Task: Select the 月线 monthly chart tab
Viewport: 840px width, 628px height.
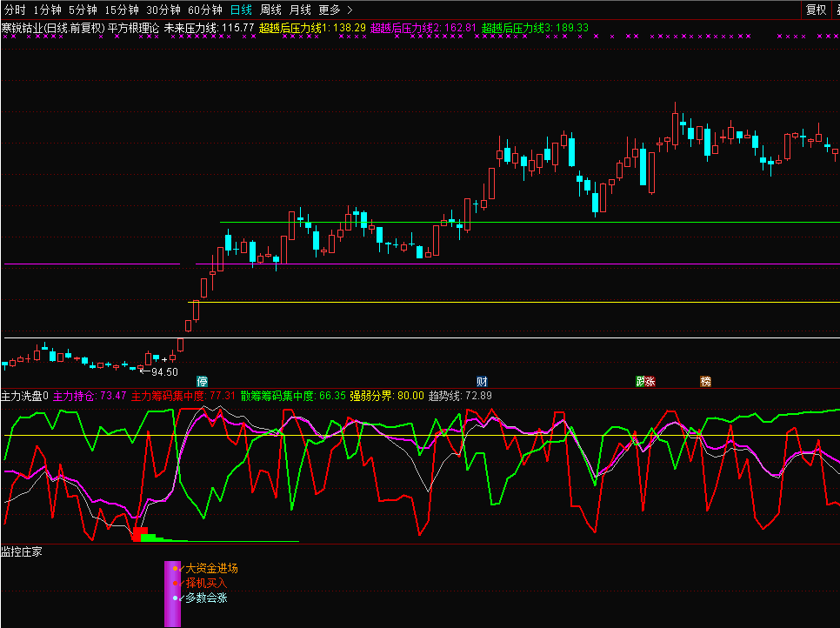Action: click(300, 10)
